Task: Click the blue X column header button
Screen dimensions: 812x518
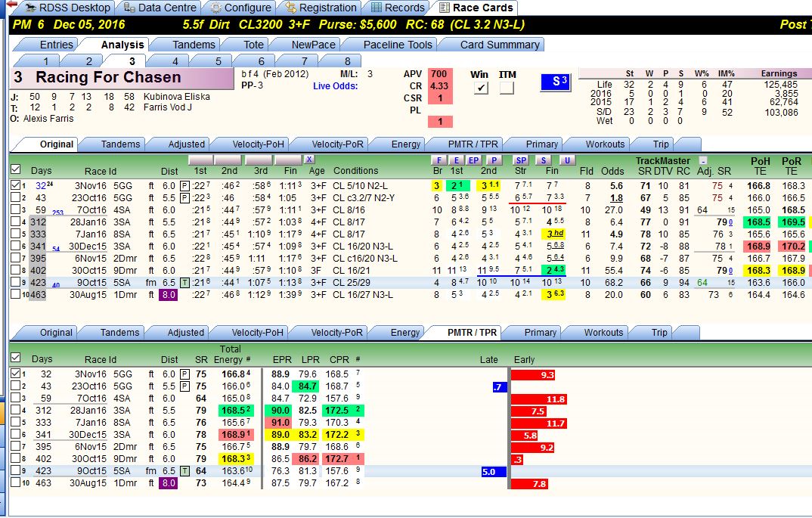Action: coord(309,160)
